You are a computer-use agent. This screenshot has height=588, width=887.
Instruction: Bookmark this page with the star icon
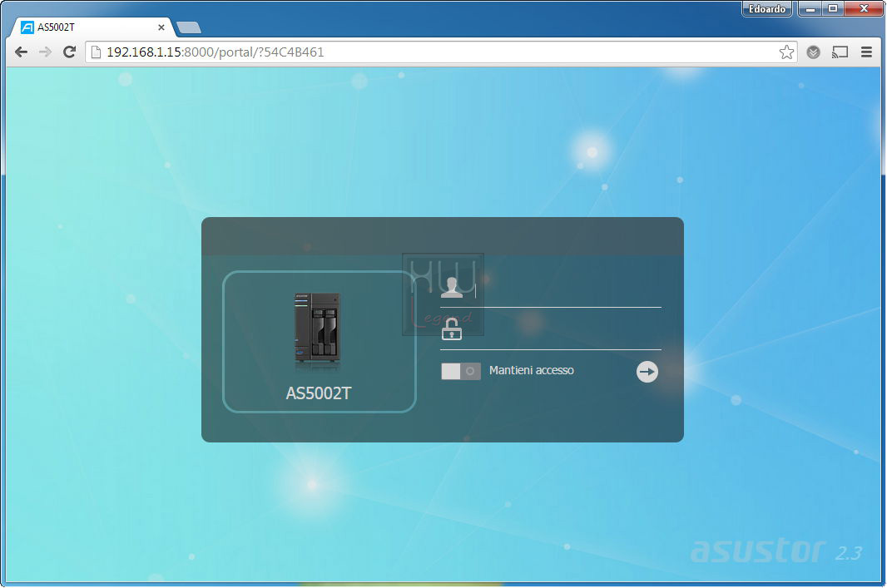786,52
